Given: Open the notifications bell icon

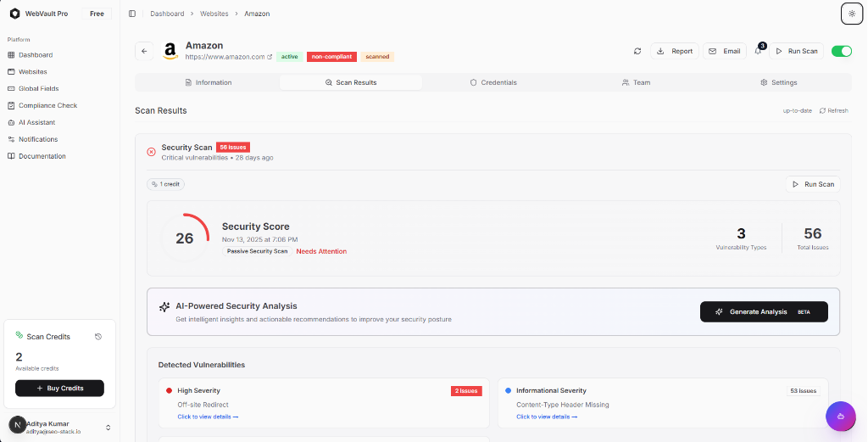Looking at the screenshot, I should pyautogui.click(x=758, y=51).
